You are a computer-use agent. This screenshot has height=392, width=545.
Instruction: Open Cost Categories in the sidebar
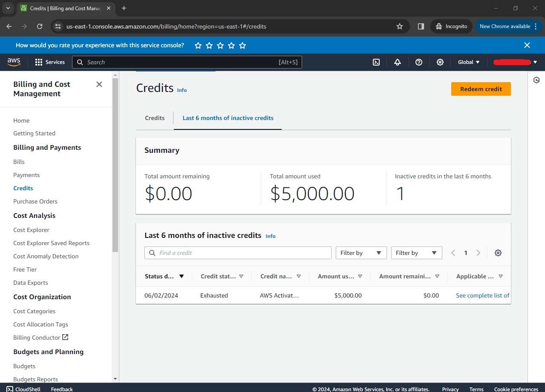tap(34, 311)
